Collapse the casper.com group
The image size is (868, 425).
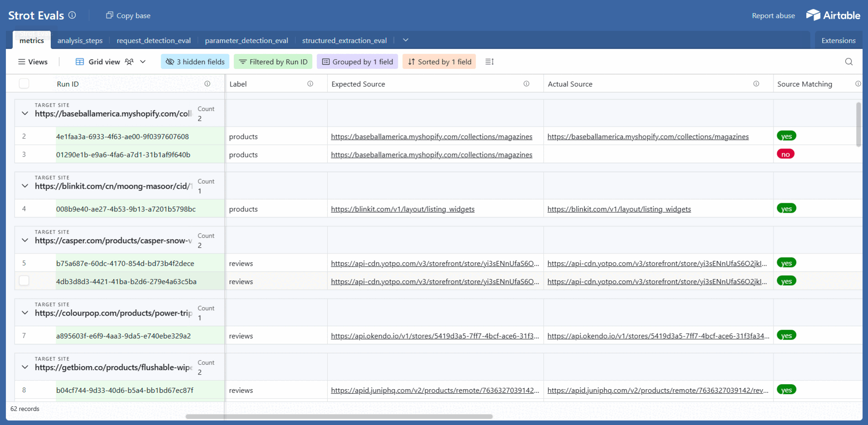(x=25, y=240)
